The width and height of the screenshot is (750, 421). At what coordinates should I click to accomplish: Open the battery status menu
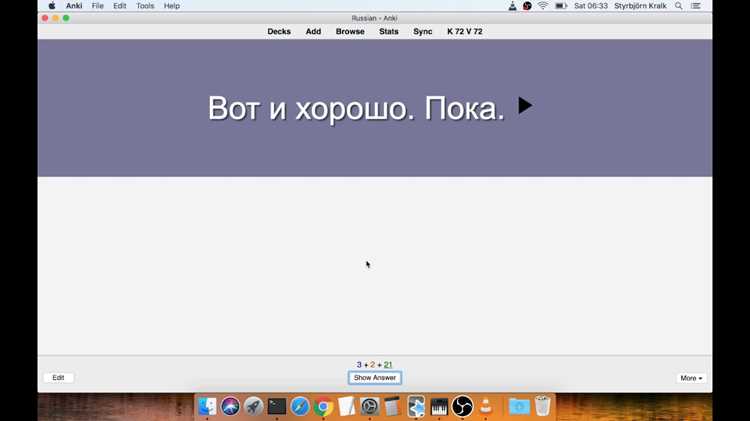coord(561,6)
